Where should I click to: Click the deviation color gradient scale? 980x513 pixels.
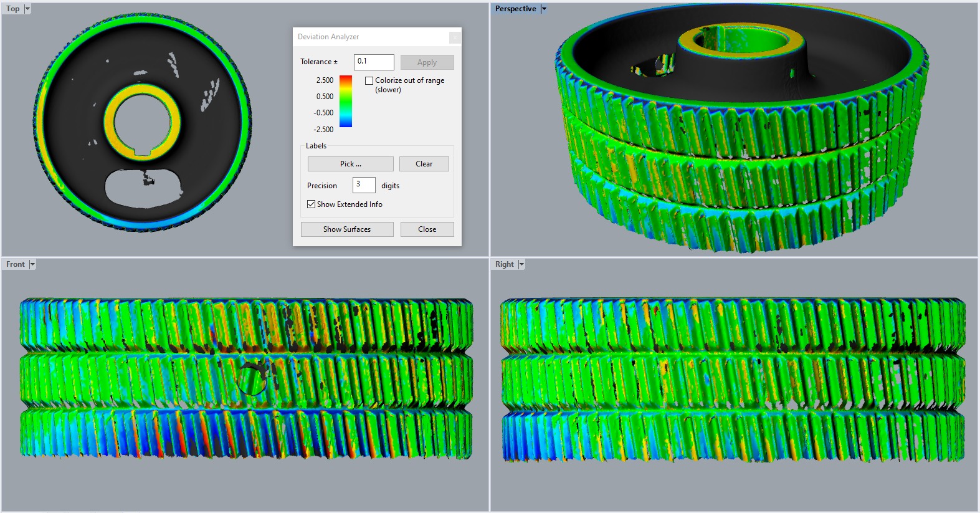coord(346,102)
